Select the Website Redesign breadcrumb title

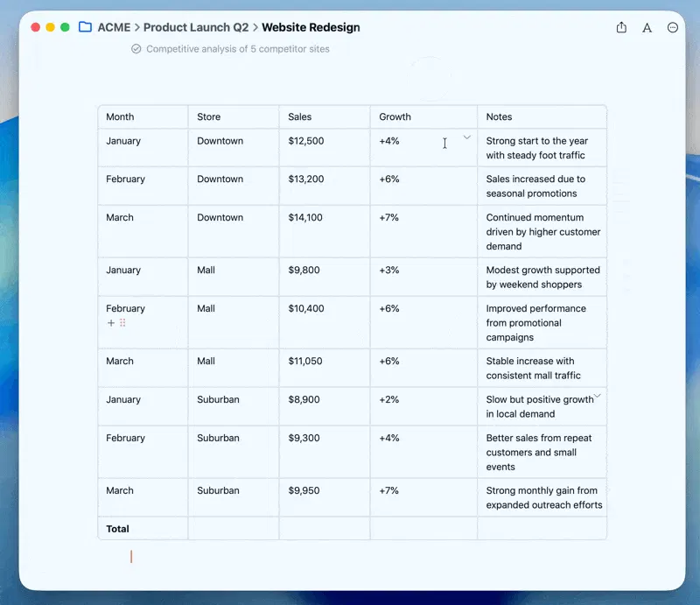311,27
